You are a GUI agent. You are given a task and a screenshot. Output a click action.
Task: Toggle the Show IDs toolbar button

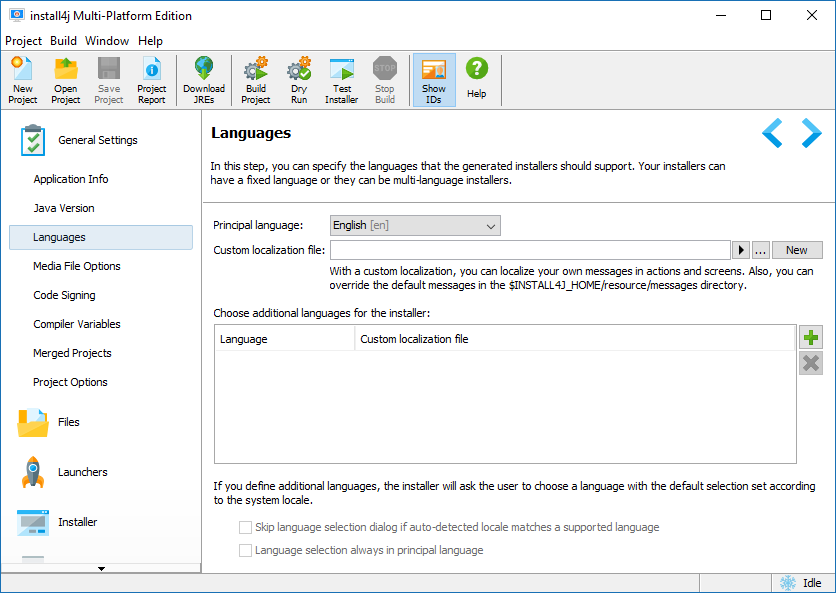pos(434,80)
